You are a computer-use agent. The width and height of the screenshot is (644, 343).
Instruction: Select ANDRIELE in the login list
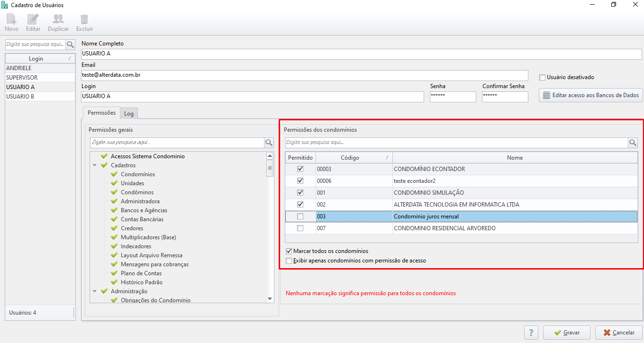pos(40,68)
